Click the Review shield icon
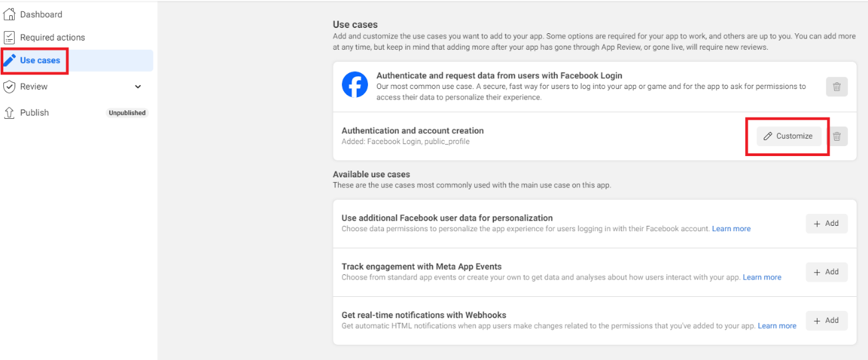Screen dimensions: 868x360 (9, 86)
